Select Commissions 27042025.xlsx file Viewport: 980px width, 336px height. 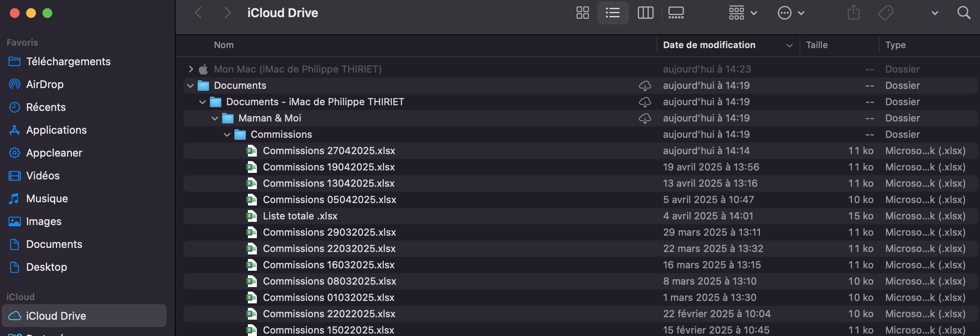coord(329,151)
